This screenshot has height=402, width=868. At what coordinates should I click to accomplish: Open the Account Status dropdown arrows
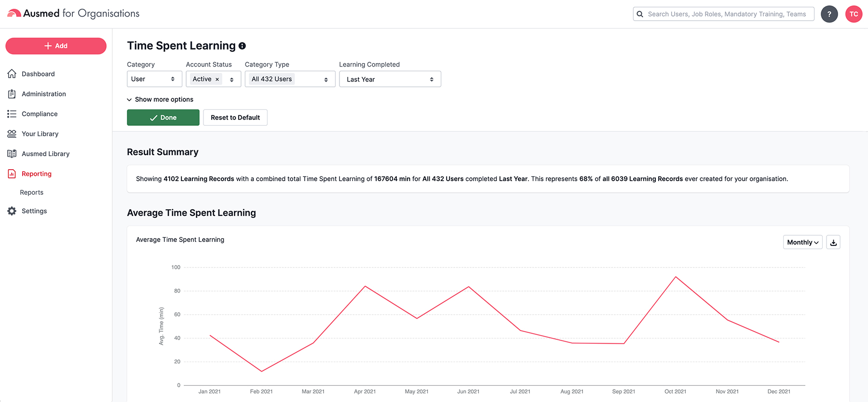(232, 80)
